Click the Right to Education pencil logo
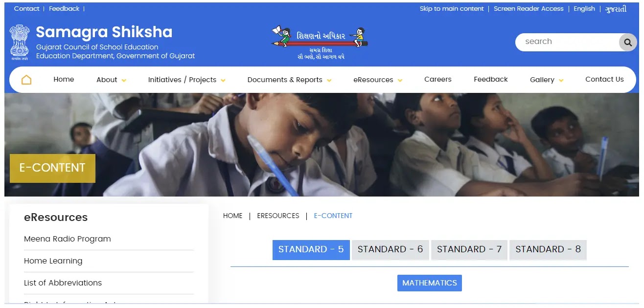Viewport: 644px width, 308px height. 320,42
